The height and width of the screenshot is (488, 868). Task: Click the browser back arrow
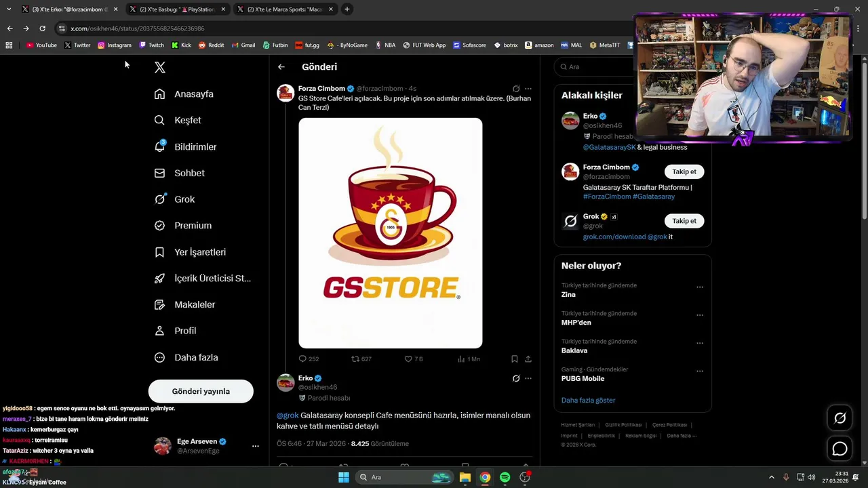(9, 28)
